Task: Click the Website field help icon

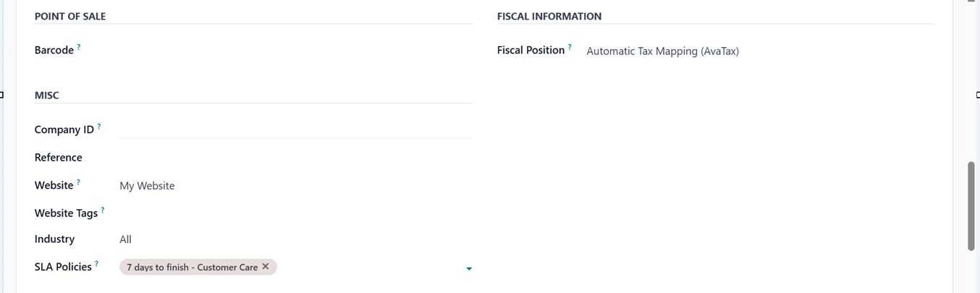Action: (x=78, y=182)
